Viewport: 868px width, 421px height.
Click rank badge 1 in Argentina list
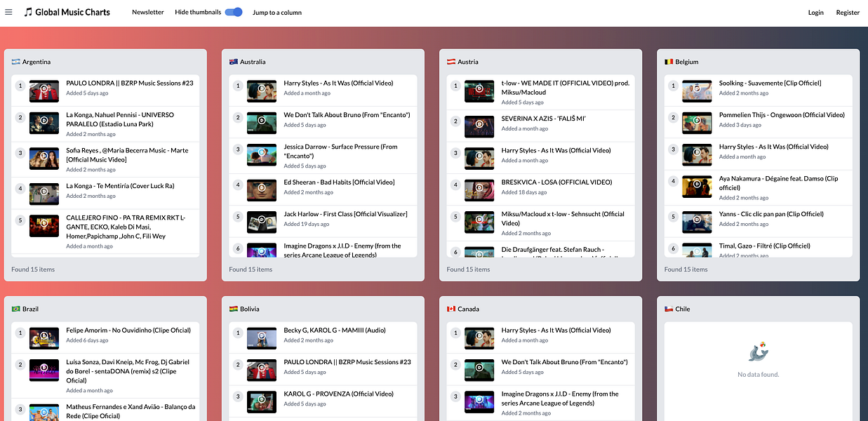coord(20,86)
